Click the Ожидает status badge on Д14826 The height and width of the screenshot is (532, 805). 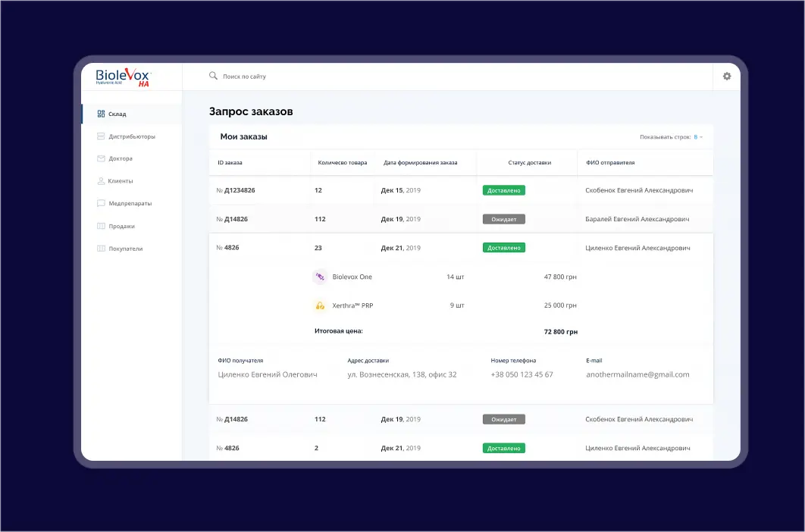pyautogui.click(x=503, y=219)
